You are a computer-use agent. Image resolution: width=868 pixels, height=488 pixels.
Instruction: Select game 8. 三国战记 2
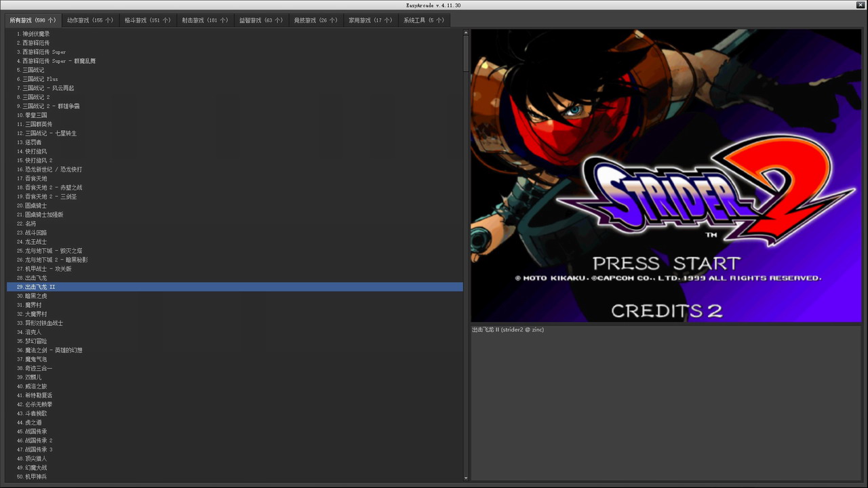235,97
